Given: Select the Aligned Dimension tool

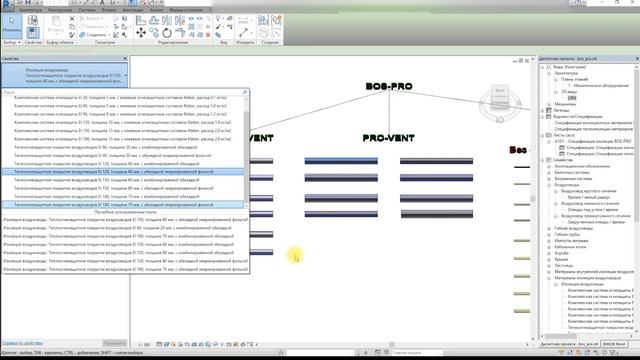Looking at the screenshot, I should click(x=243, y=20).
